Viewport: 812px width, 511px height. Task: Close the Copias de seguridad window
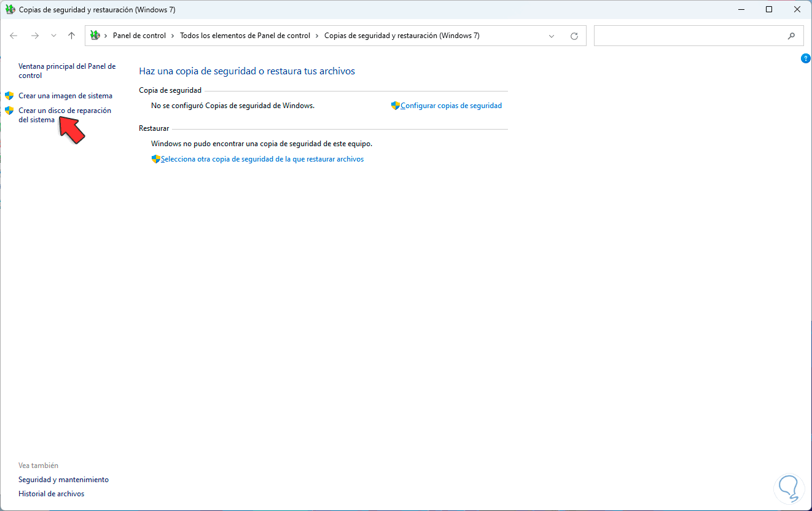(797, 10)
